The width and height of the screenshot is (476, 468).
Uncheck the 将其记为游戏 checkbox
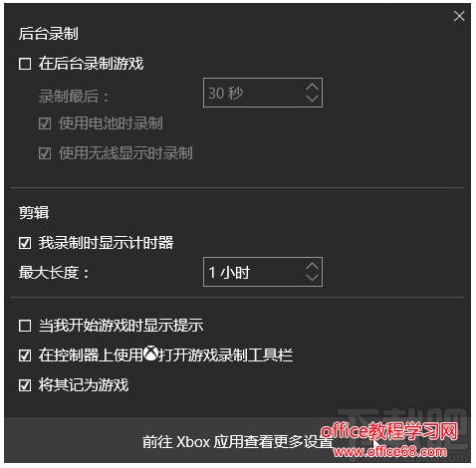[x=25, y=385]
